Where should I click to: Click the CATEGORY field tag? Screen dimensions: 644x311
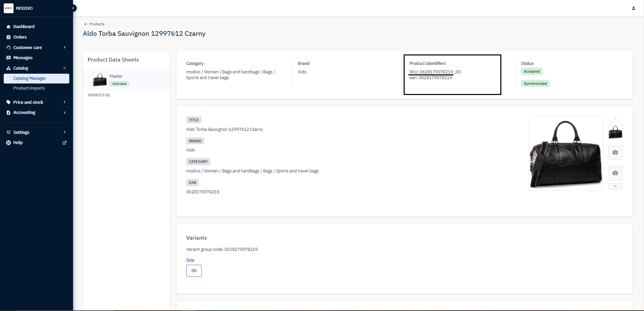pos(198,162)
